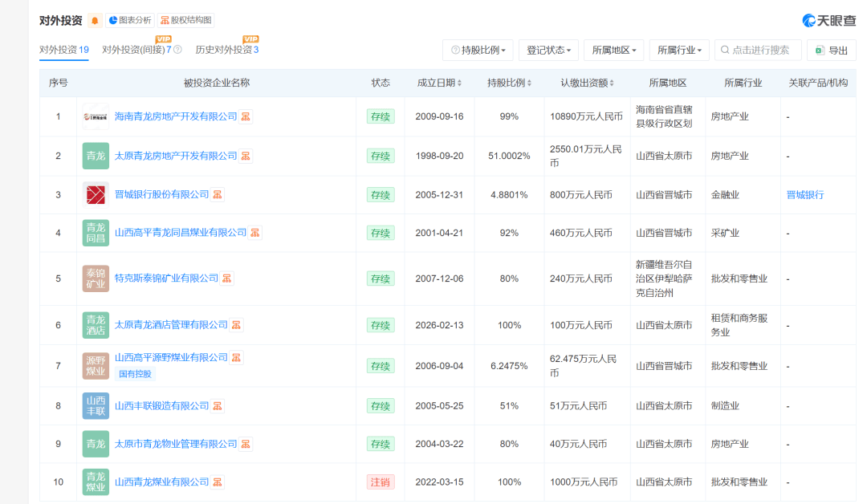Open the 登记状态 filter dropdown
The image size is (867, 504).
pyautogui.click(x=548, y=50)
